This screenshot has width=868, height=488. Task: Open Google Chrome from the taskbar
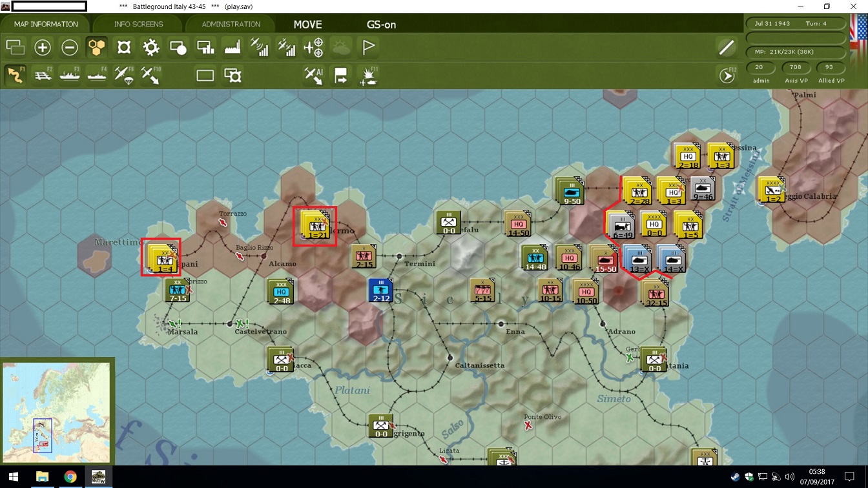pos(70,477)
